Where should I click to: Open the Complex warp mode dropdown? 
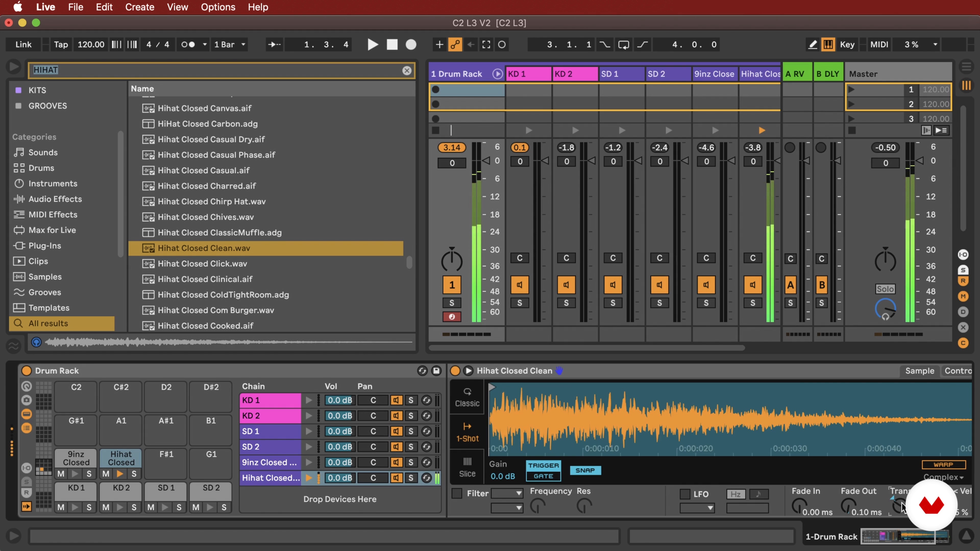coord(944,477)
